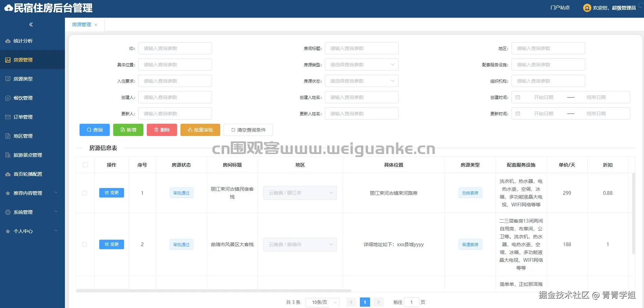This screenshot has width=644, height=308.
Task: Click the ID query input field
Action: tap(175, 48)
